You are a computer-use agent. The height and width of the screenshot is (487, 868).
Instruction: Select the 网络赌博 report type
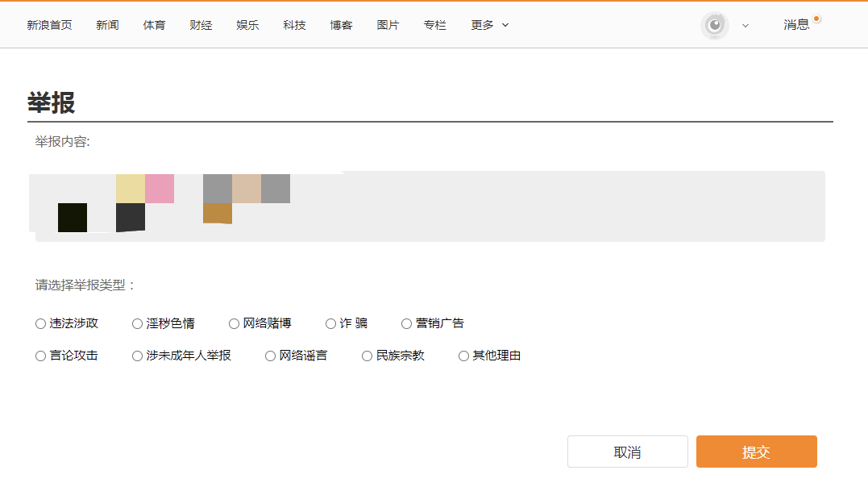pos(235,323)
